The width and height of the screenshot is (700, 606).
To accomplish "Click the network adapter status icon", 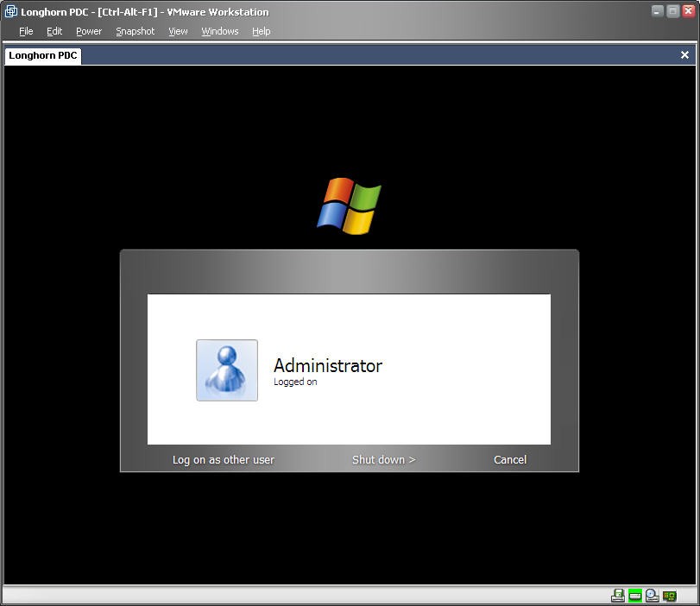I will click(x=670, y=596).
